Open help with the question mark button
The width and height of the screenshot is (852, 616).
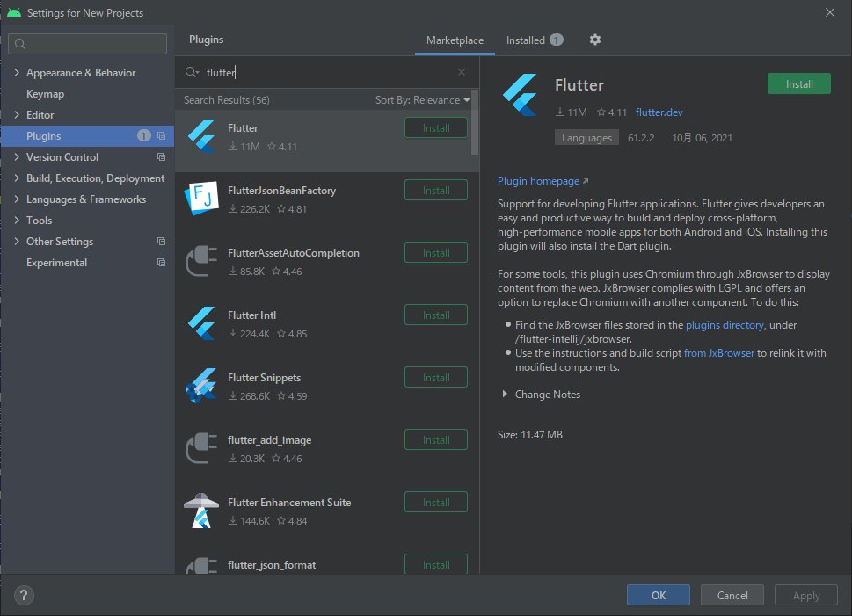(x=24, y=596)
